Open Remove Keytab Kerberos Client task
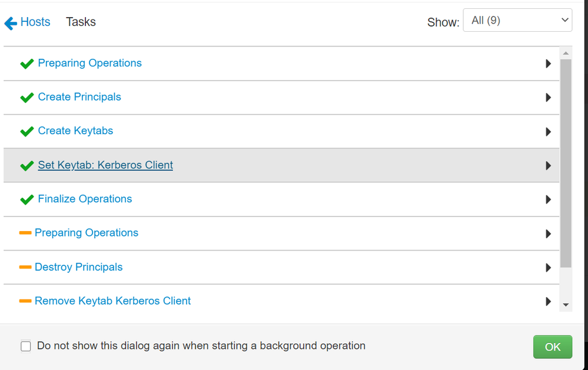 [x=112, y=301]
